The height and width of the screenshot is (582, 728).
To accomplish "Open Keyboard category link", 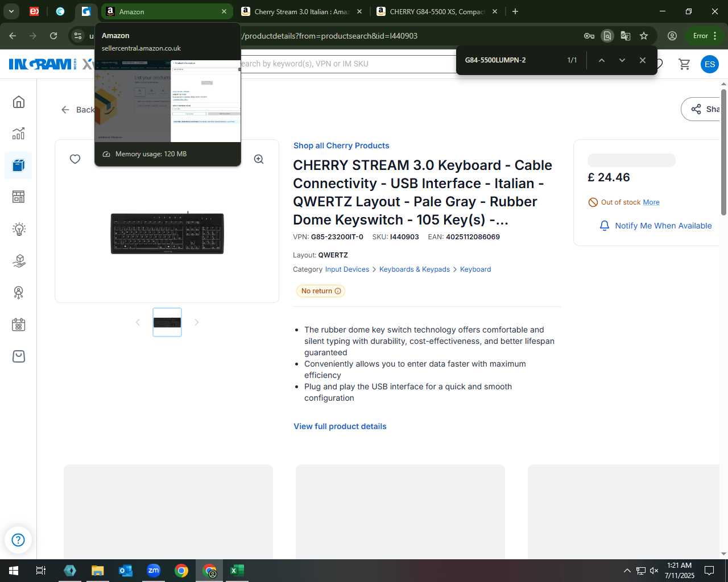I will tap(475, 269).
